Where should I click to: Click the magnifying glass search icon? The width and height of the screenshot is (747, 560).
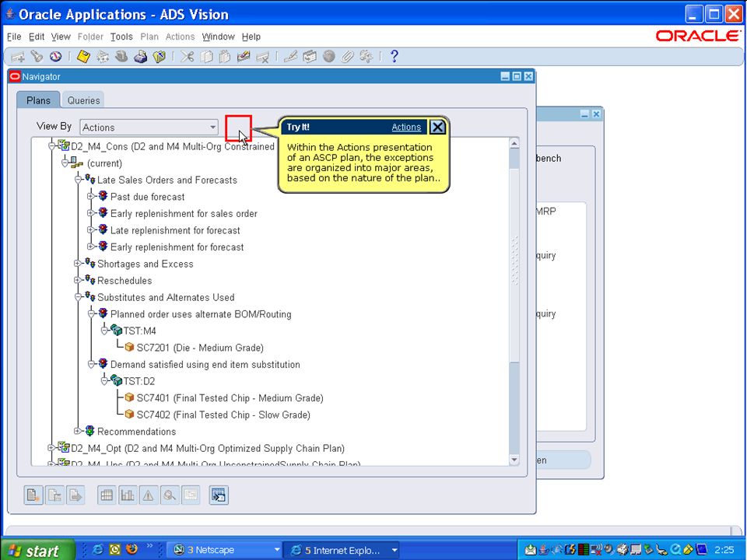click(x=169, y=495)
